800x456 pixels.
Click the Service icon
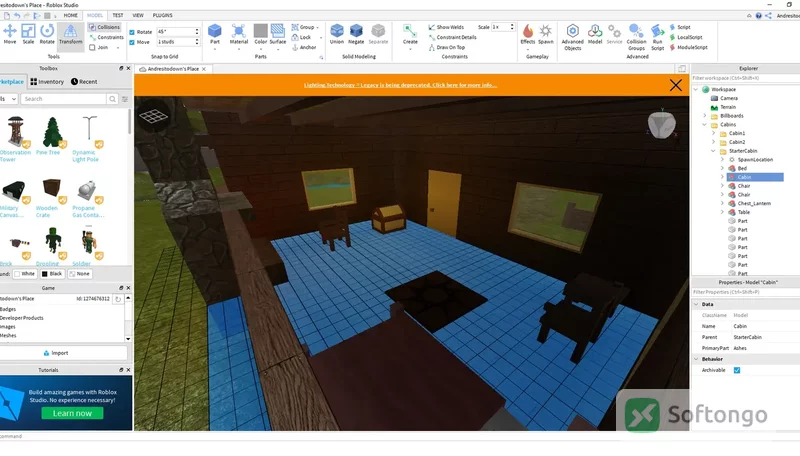click(614, 34)
